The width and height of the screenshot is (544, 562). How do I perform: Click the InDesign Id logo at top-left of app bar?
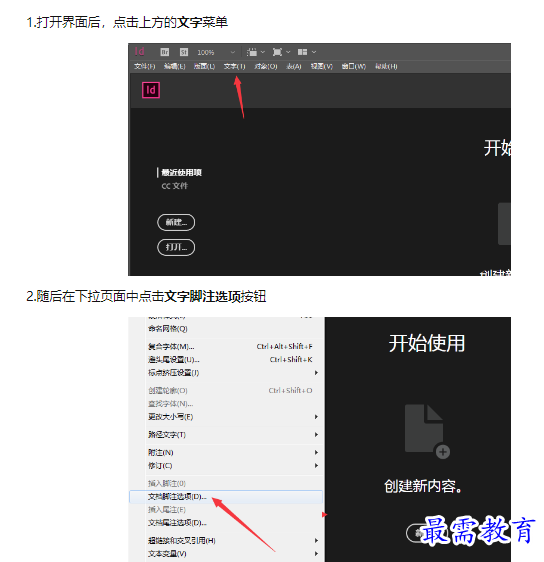[x=139, y=52]
